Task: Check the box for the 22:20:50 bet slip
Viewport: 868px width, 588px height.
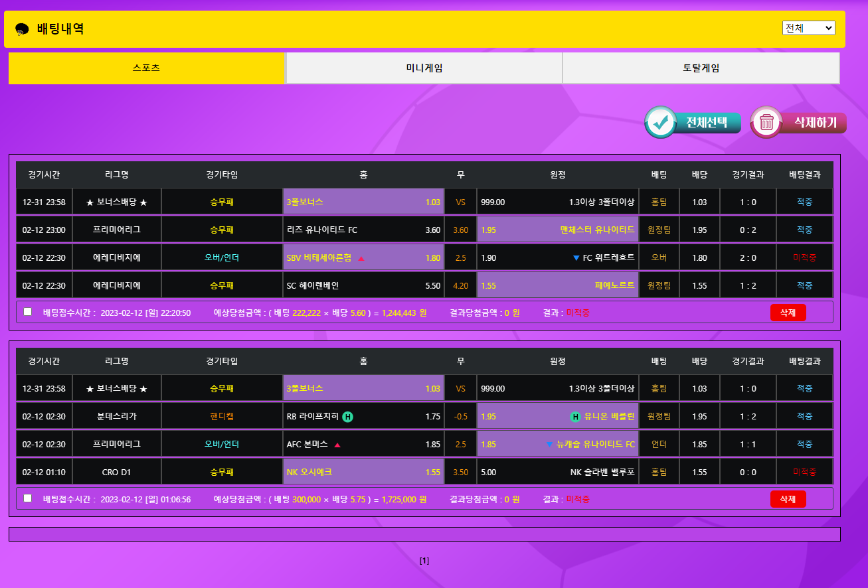Action: [28, 312]
